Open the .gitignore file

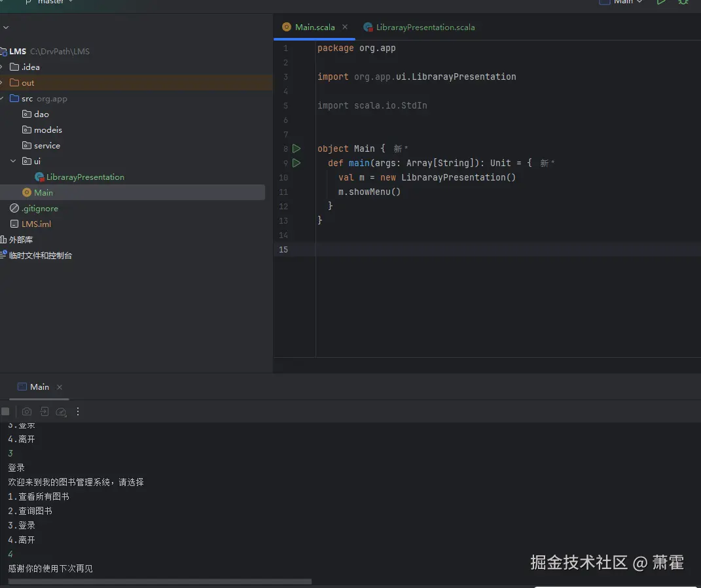(x=39, y=208)
